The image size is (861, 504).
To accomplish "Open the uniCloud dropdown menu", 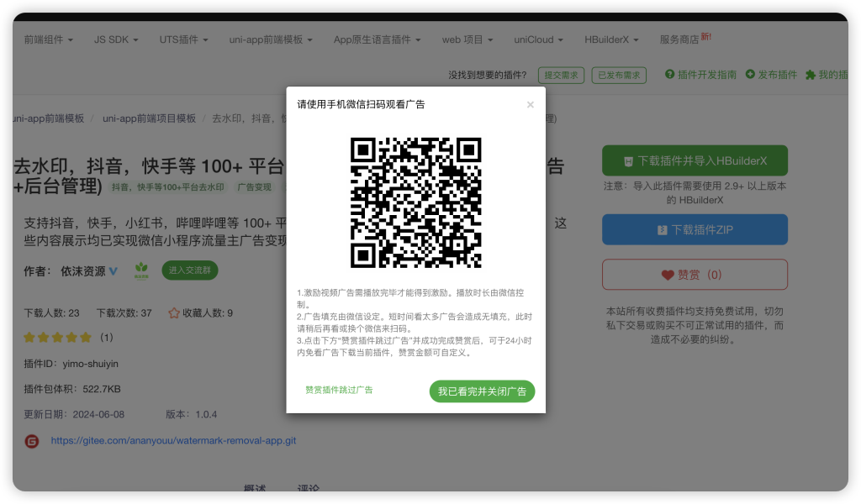I will (x=538, y=39).
